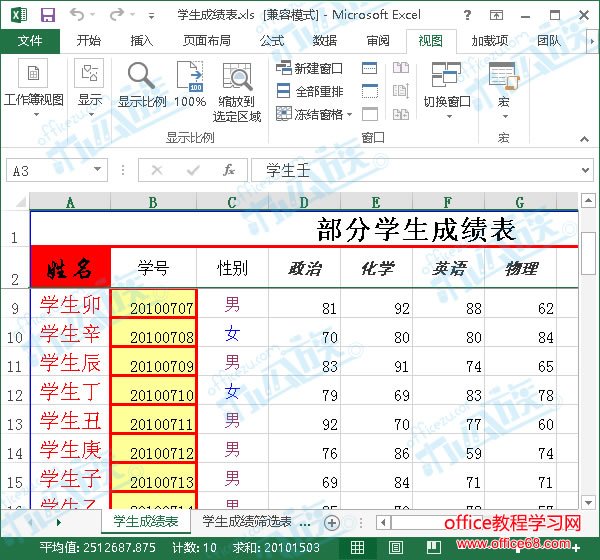The width and height of the screenshot is (600, 560).
Task: Click the View Side by Side icon
Action: coord(401,69)
